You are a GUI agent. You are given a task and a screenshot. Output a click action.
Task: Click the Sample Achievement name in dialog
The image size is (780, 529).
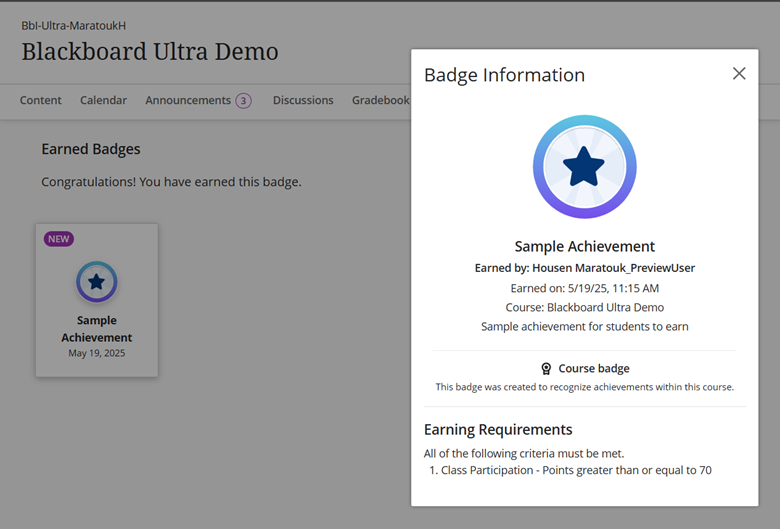[584, 246]
